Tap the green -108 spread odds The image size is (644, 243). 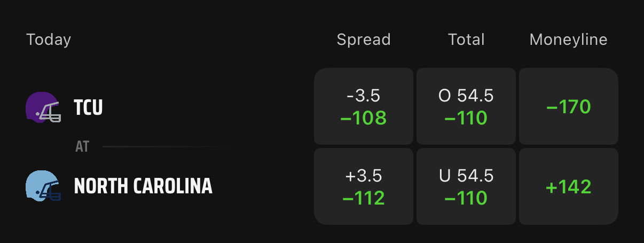tap(364, 118)
